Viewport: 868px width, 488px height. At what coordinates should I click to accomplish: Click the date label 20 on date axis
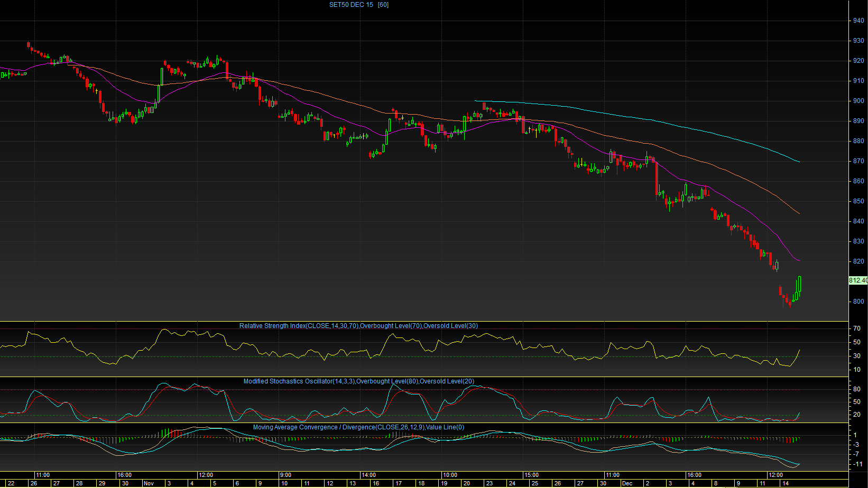coord(466,483)
